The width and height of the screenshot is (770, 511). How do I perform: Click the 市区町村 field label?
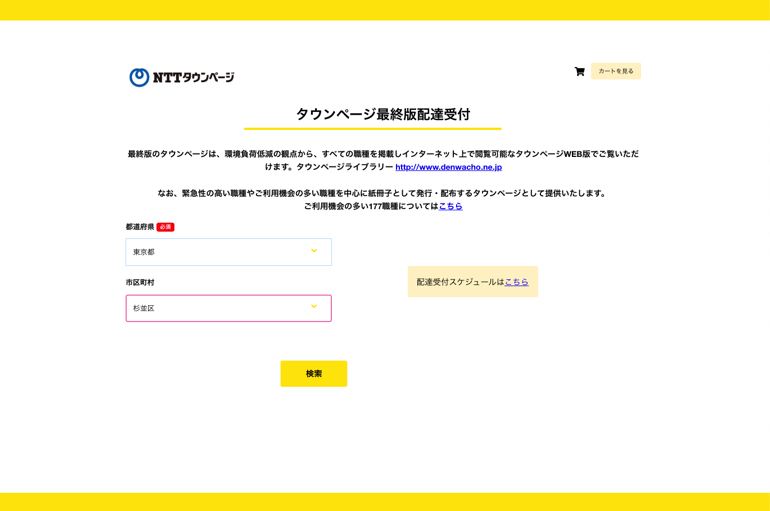coord(140,283)
